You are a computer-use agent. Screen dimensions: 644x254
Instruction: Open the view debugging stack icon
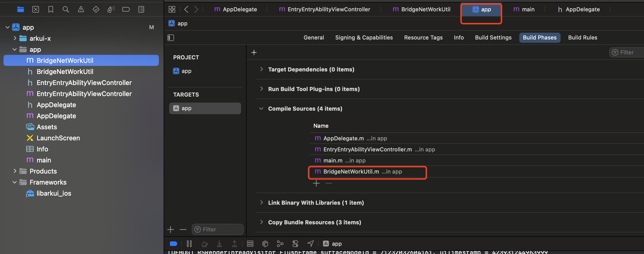pos(250,244)
